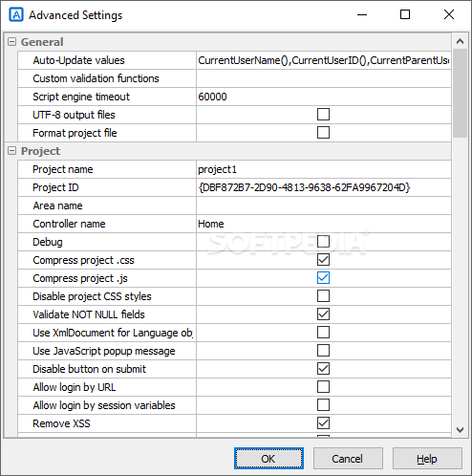This screenshot has width=472, height=476.
Task: Uncheck Remove XSS option
Action: point(323,423)
